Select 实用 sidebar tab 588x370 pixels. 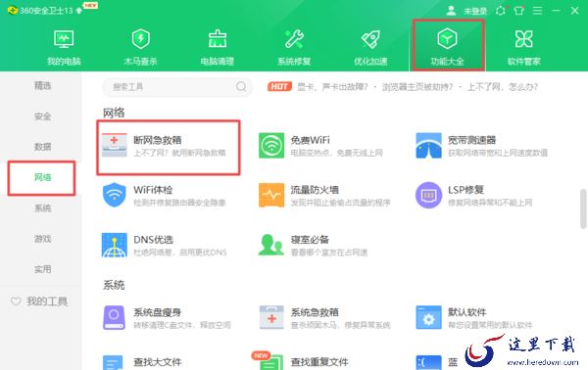pos(42,269)
